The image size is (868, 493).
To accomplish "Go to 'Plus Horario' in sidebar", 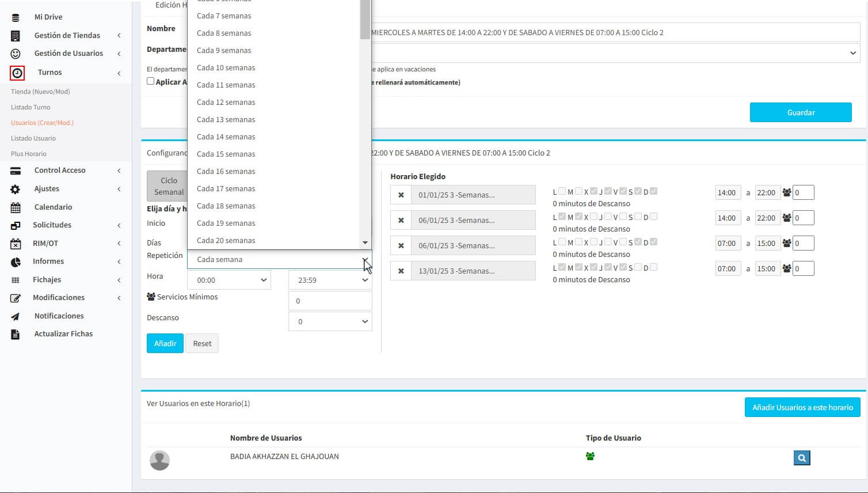I will [29, 154].
